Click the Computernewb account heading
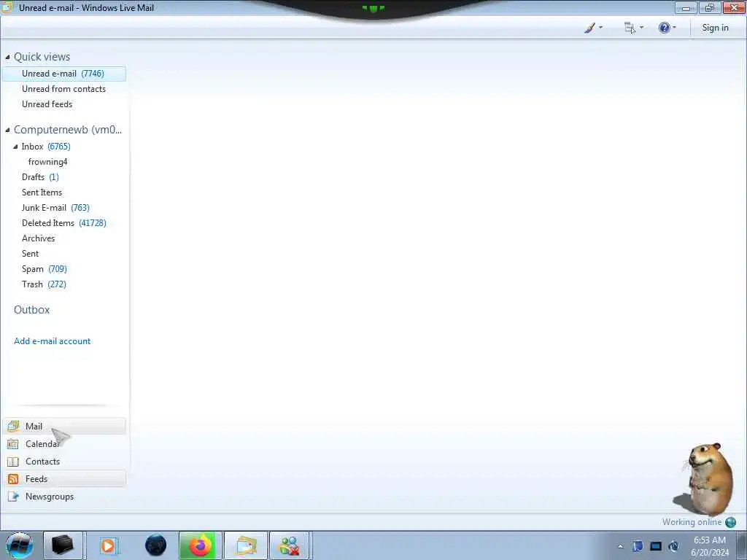The height and width of the screenshot is (560, 747). click(68, 130)
